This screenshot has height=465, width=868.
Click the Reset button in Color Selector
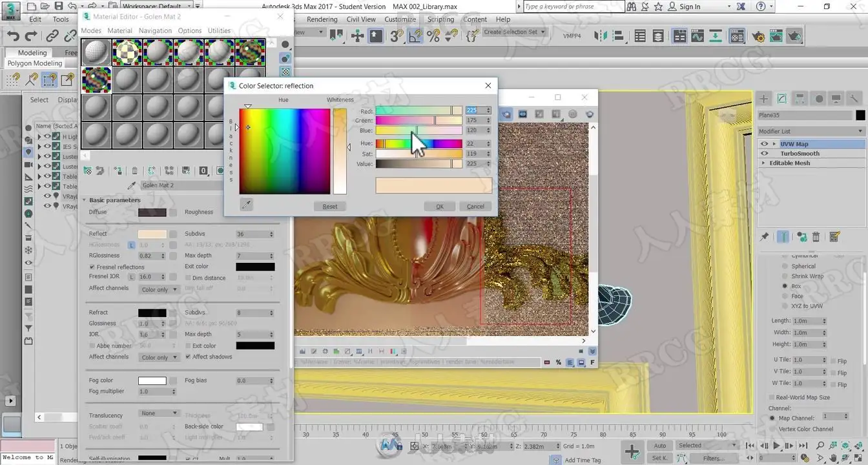(x=330, y=207)
